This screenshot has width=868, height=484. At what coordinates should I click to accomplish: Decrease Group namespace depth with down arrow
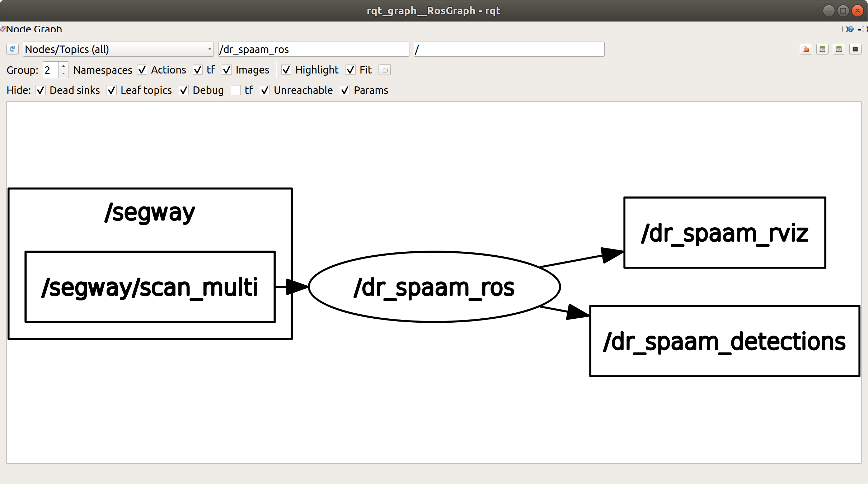(64, 73)
